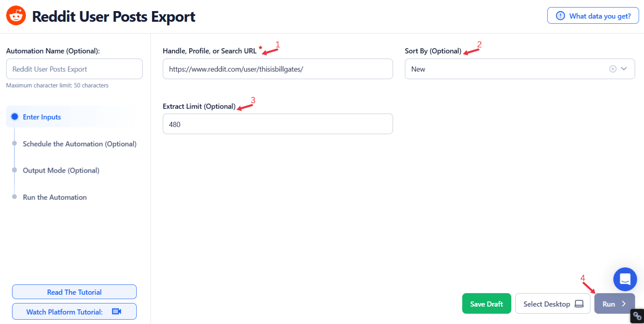Image resolution: width=644 pixels, height=324 pixels.
Task: Select the Enter Inputs step indicator dot
Action: pyautogui.click(x=15, y=117)
